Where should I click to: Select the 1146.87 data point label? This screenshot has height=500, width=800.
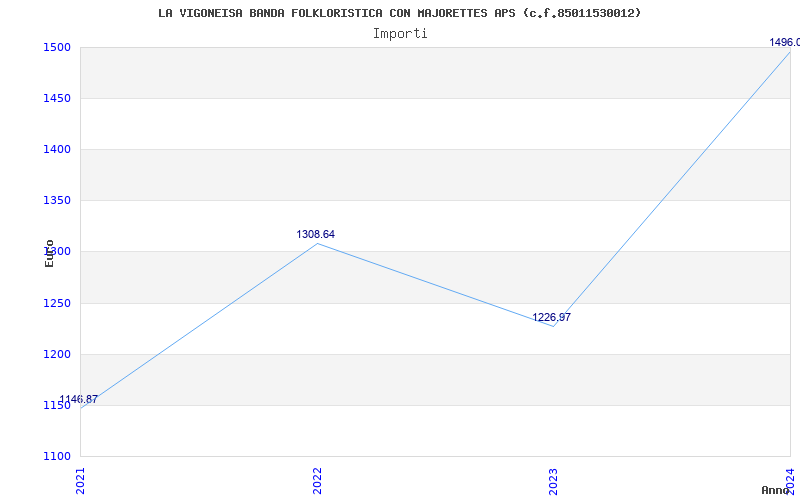(x=78, y=399)
